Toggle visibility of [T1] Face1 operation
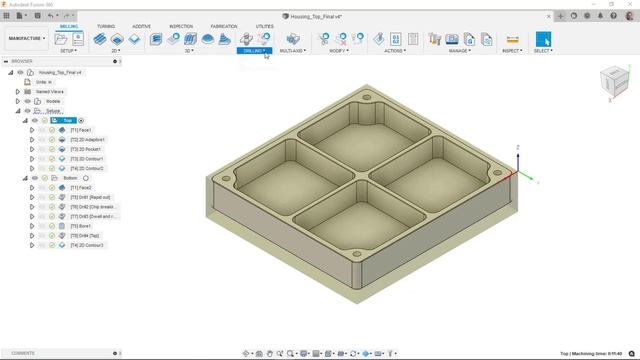The image size is (640, 360). coord(42,130)
